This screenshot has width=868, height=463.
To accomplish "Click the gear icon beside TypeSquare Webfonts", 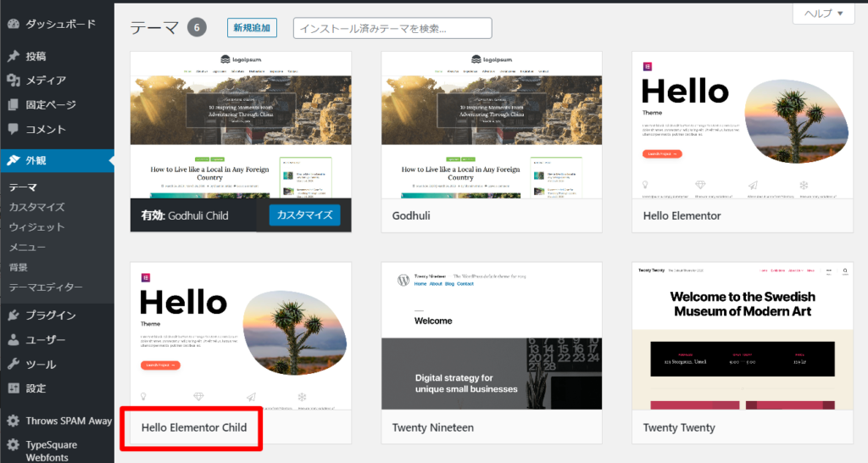I will click(14, 444).
